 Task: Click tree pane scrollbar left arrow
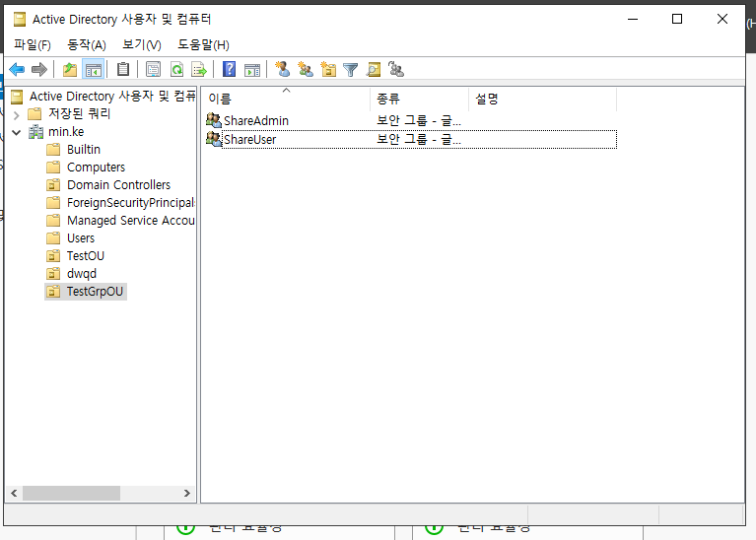click(14, 494)
